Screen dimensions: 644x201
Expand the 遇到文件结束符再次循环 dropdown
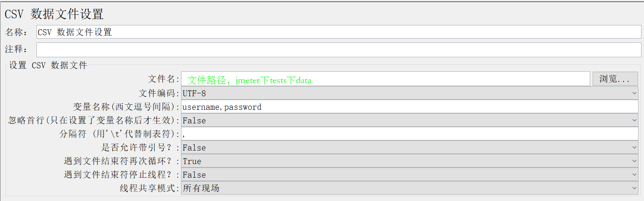[x=410, y=161]
